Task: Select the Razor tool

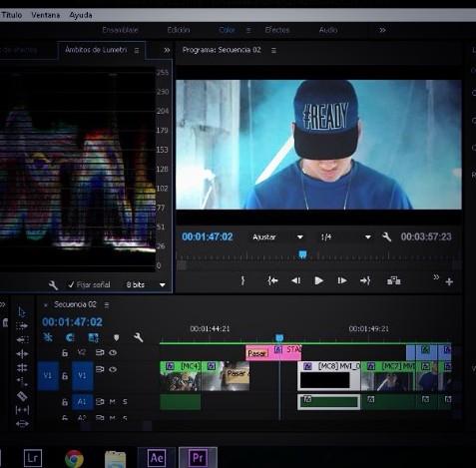Action: point(22,396)
